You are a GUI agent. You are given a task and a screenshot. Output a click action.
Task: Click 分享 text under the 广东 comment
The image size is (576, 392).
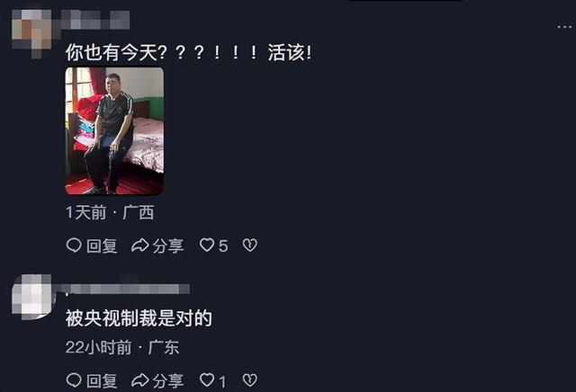tap(168, 381)
